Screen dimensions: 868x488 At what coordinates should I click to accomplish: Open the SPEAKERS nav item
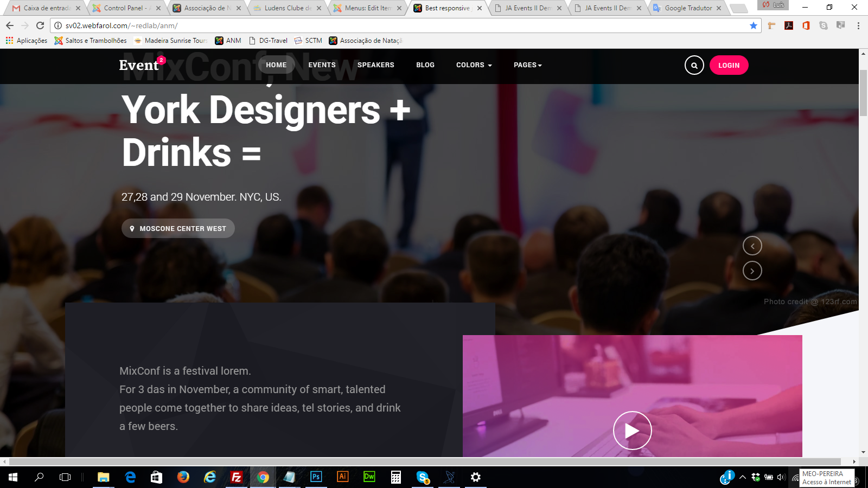coord(376,65)
